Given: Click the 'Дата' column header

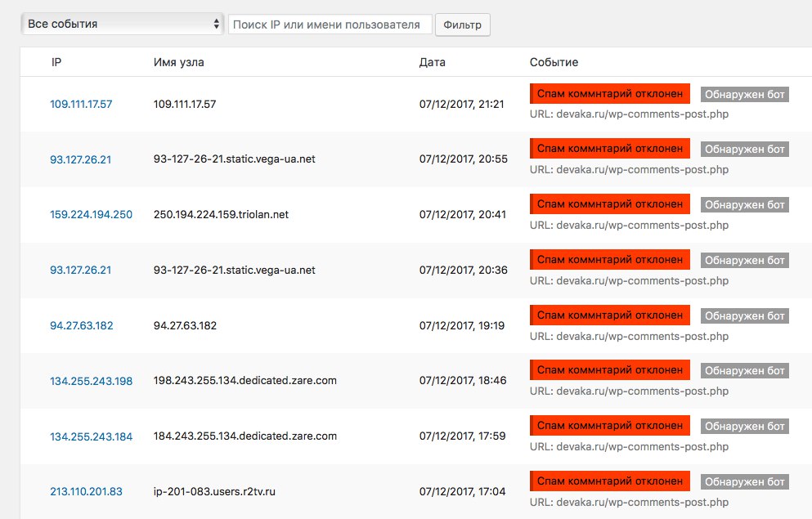Looking at the screenshot, I should (433, 62).
